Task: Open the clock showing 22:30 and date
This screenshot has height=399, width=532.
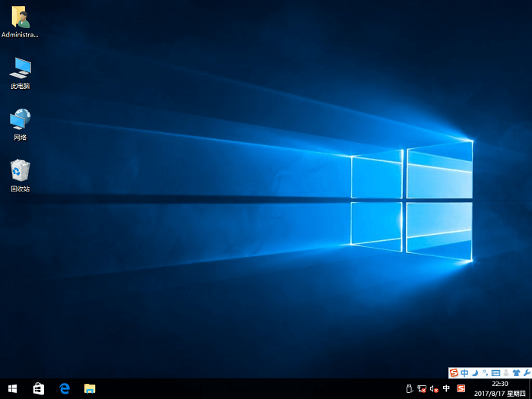Action: coord(500,388)
